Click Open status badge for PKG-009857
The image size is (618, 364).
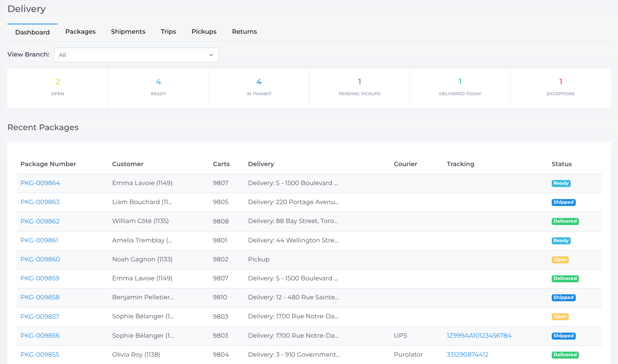(x=560, y=317)
